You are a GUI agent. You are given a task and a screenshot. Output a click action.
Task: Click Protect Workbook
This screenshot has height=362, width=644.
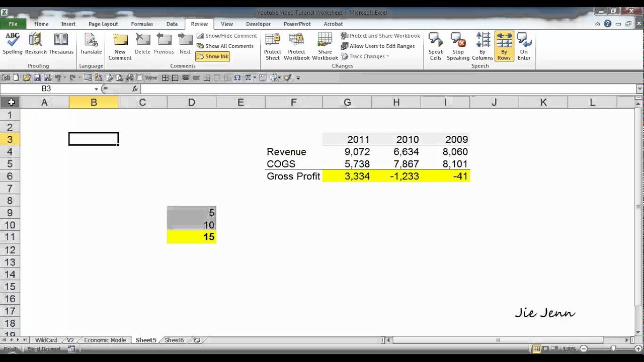(x=296, y=46)
